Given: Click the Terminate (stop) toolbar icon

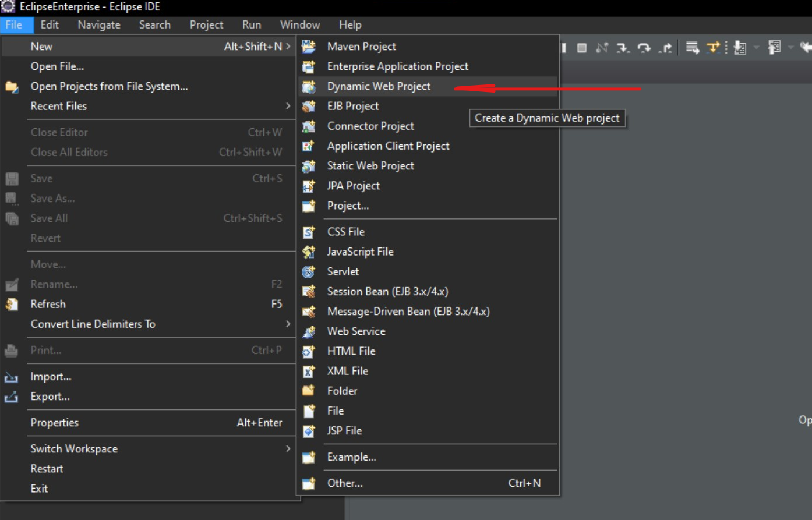Looking at the screenshot, I should point(581,48).
